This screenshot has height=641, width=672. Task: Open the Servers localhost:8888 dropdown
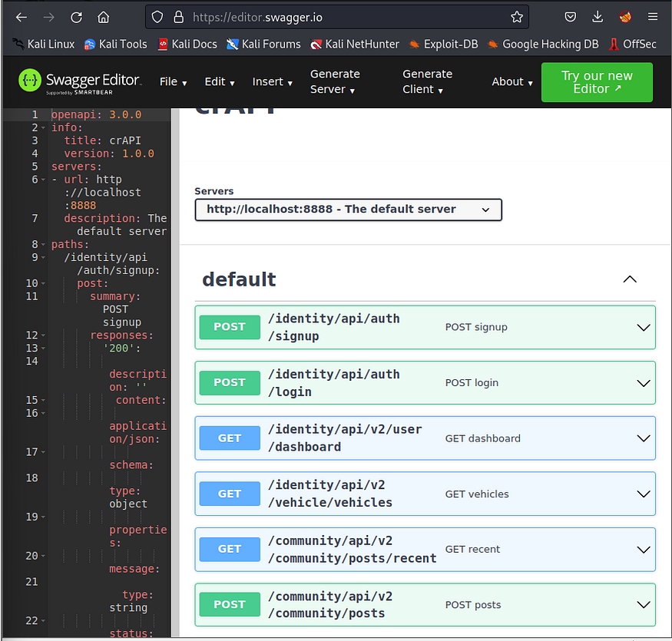coord(348,210)
